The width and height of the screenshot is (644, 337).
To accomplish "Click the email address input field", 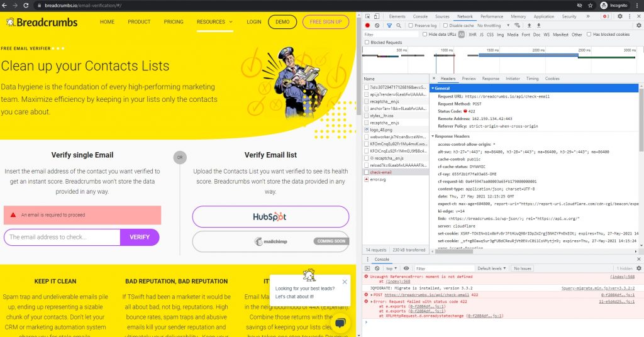I will coord(62,237).
